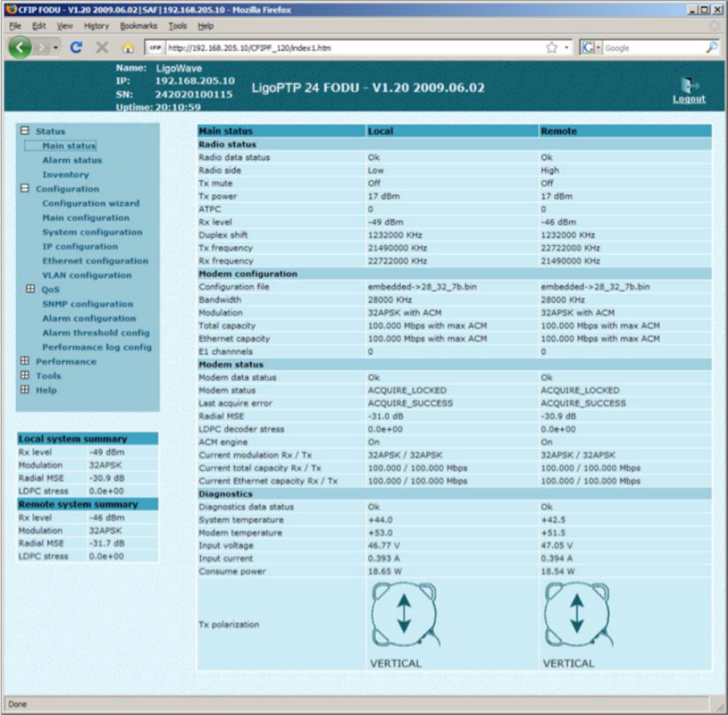Click the Tools label in the sidebar tree

point(48,376)
